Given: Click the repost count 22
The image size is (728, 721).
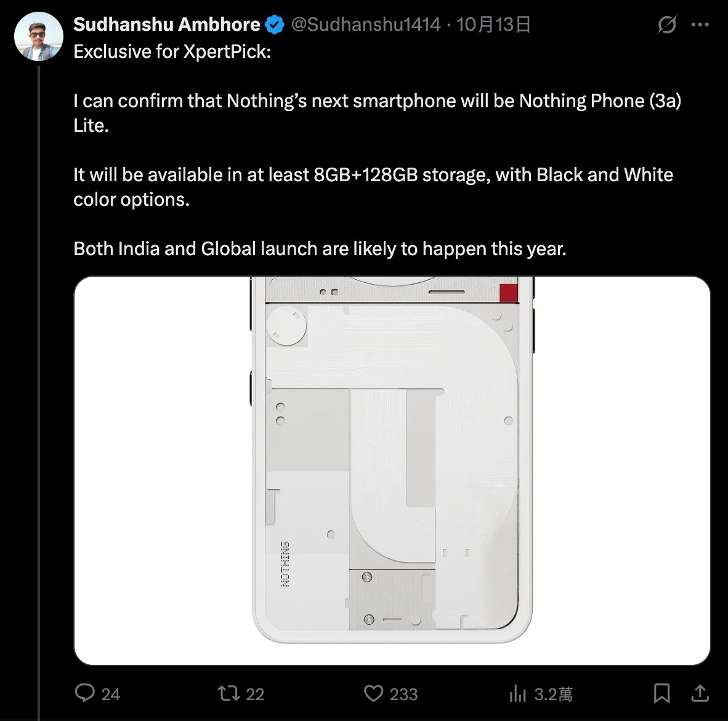Looking at the screenshot, I should click(x=255, y=695).
